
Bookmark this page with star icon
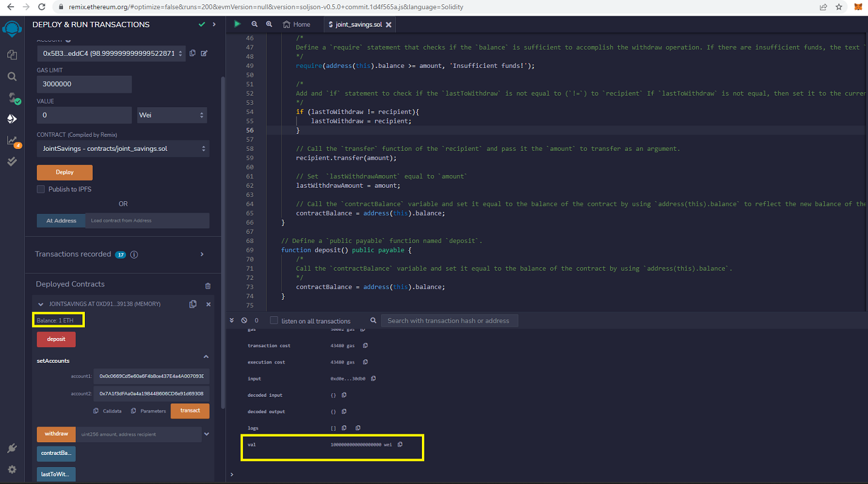click(x=840, y=7)
